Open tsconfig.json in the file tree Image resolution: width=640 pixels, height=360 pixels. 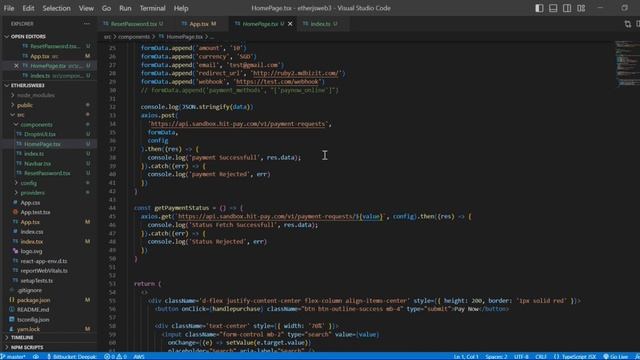click(x=33, y=320)
